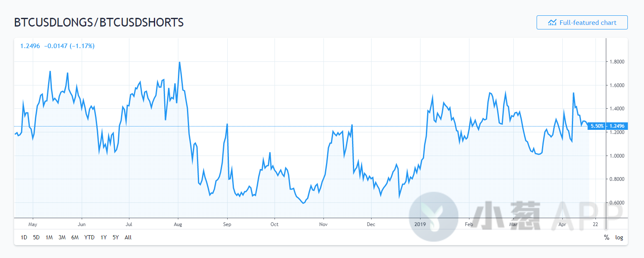The image size is (644, 258).
Task: Click the 22 date label on time axis
Action: pos(595,224)
